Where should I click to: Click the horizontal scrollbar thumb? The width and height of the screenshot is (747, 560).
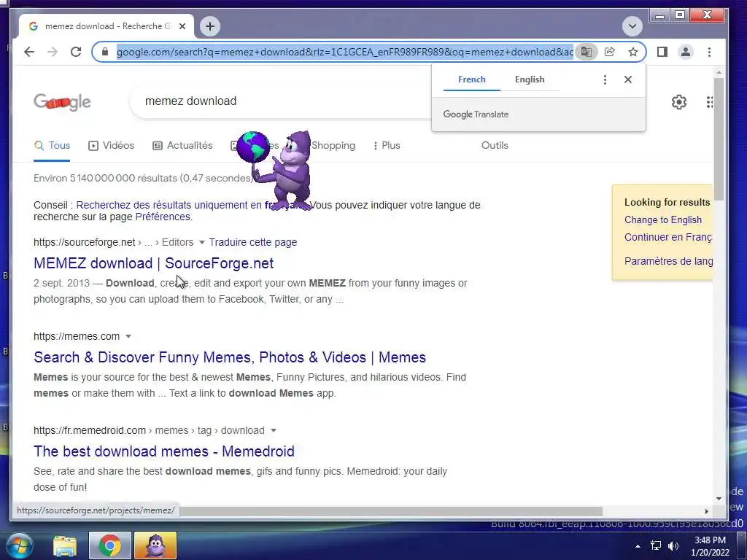coord(391,511)
